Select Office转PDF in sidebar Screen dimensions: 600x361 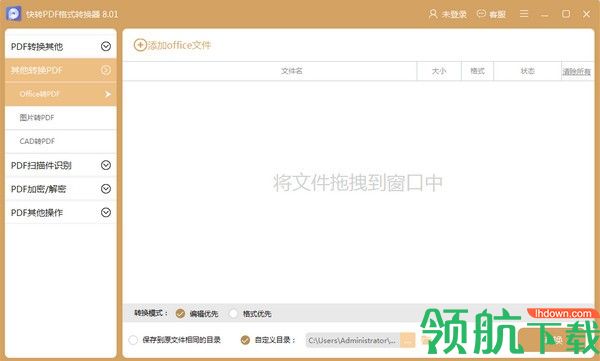(x=60, y=94)
